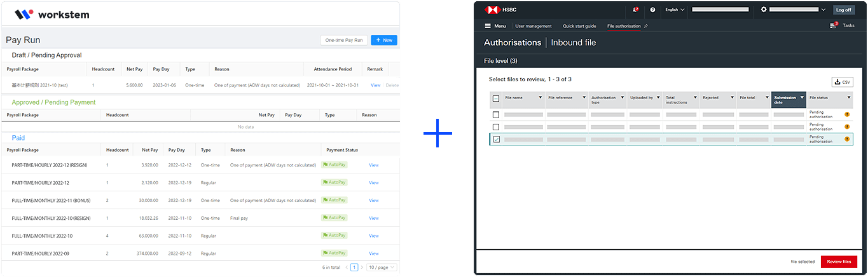This screenshot has height=277, width=868.
Task: Go to previous page in Pay Run list
Action: point(347,267)
